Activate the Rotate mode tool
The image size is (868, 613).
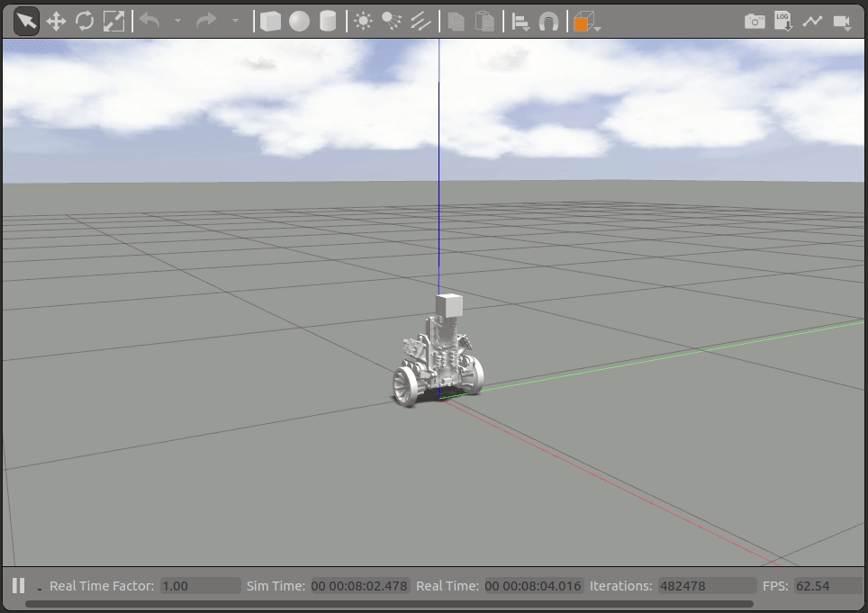85,22
